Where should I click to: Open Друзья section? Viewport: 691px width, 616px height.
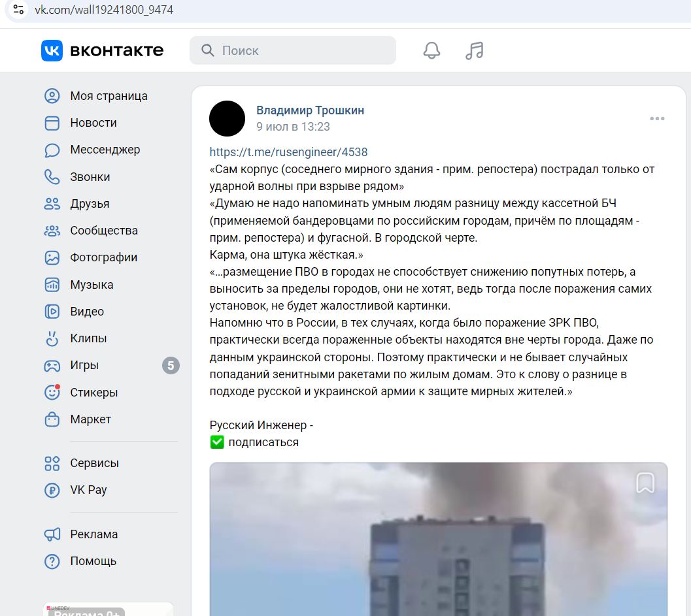[x=90, y=204]
